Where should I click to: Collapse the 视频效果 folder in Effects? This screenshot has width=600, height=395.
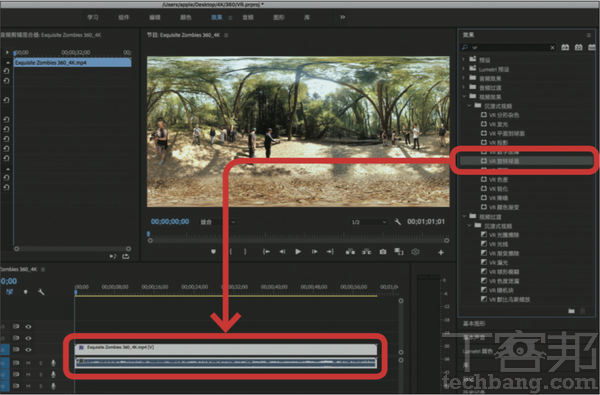tap(464, 97)
